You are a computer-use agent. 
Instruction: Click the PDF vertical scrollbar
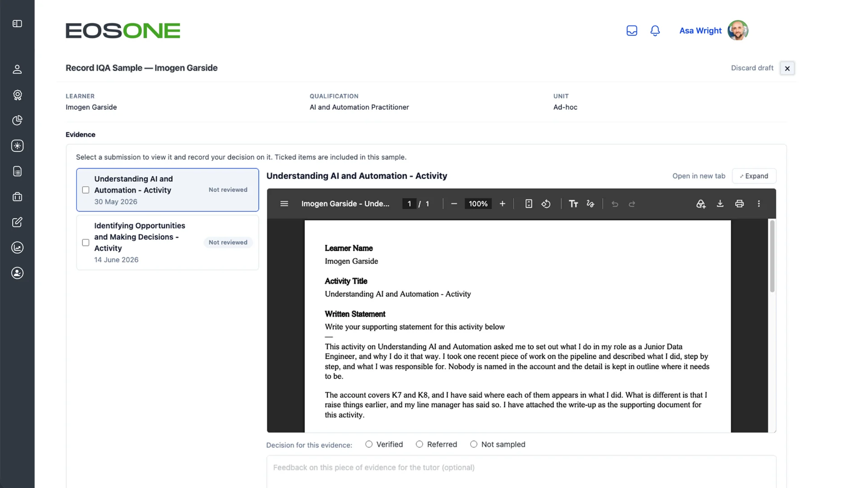point(772,256)
